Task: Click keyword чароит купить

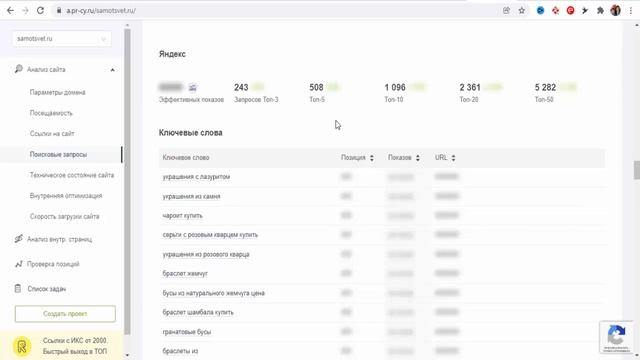Action: pos(182,216)
